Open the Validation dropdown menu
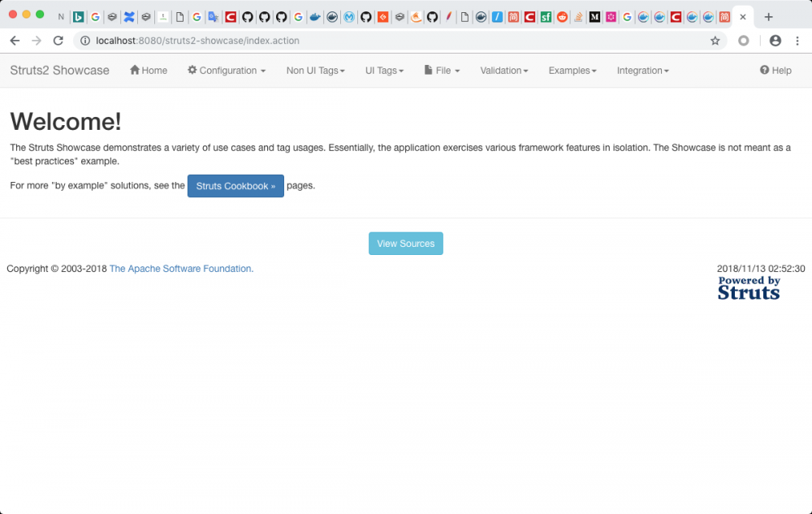This screenshot has width=812, height=514. 504,71
